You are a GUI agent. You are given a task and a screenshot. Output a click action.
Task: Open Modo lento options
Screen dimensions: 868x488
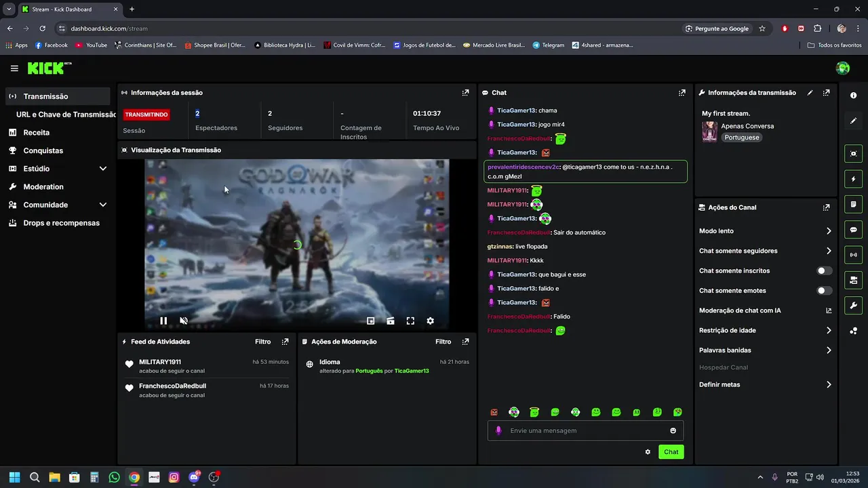coord(765,231)
